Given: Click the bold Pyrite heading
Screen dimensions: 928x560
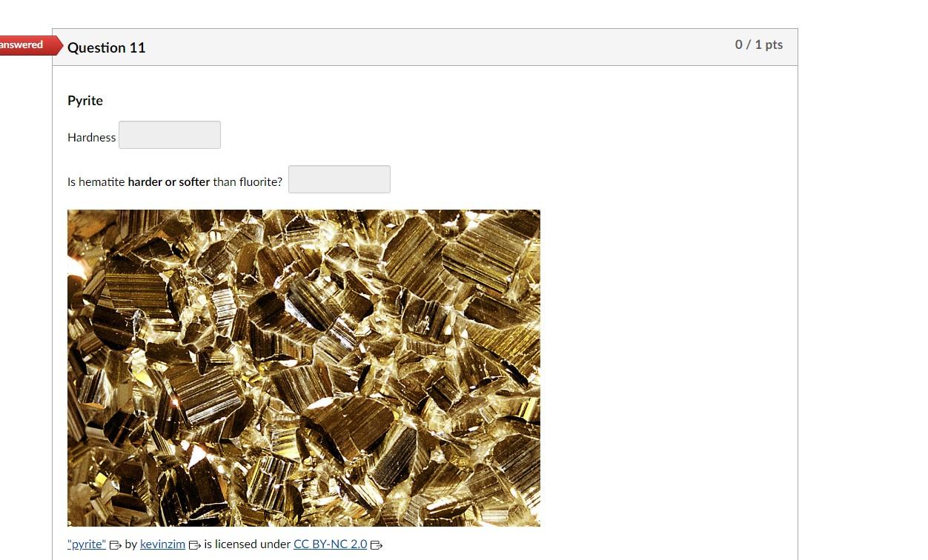Looking at the screenshot, I should tap(85, 100).
